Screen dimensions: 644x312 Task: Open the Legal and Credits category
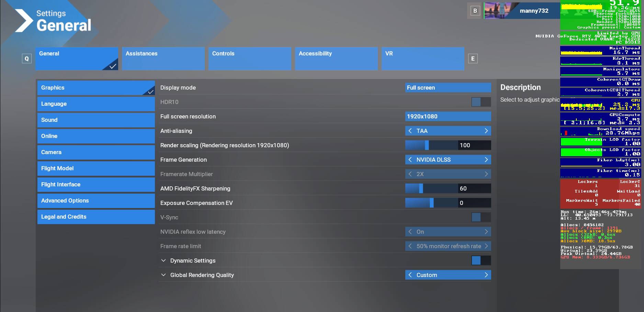coord(96,217)
